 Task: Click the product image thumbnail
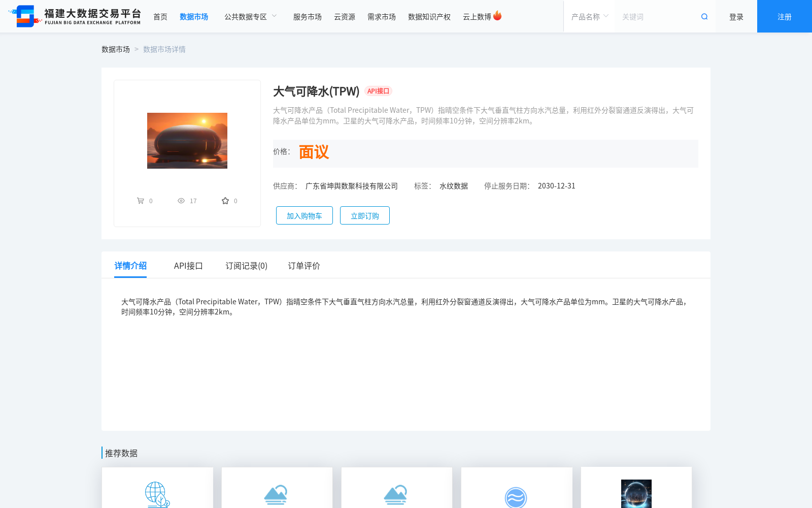(187, 141)
